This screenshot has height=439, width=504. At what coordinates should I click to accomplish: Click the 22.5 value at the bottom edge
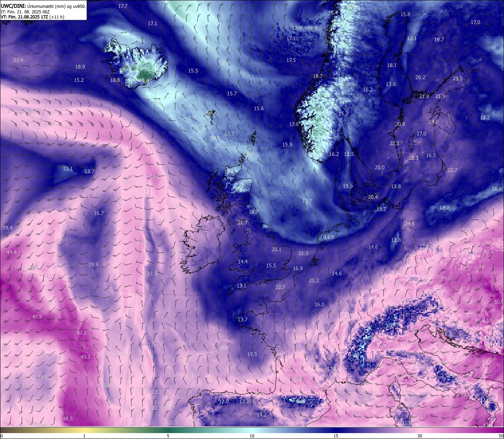click(173, 422)
